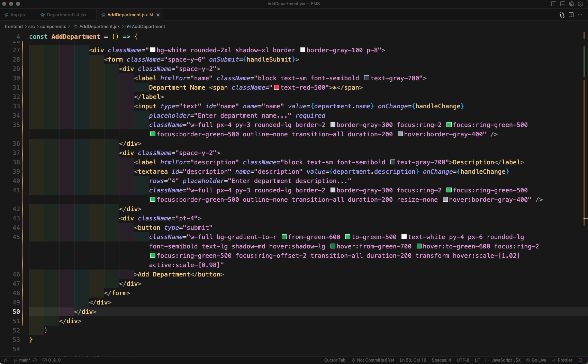The height and width of the screenshot is (364, 588).
Task: Click the AddDepartment.jsx breadcrumb
Action: tap(99, 27)
